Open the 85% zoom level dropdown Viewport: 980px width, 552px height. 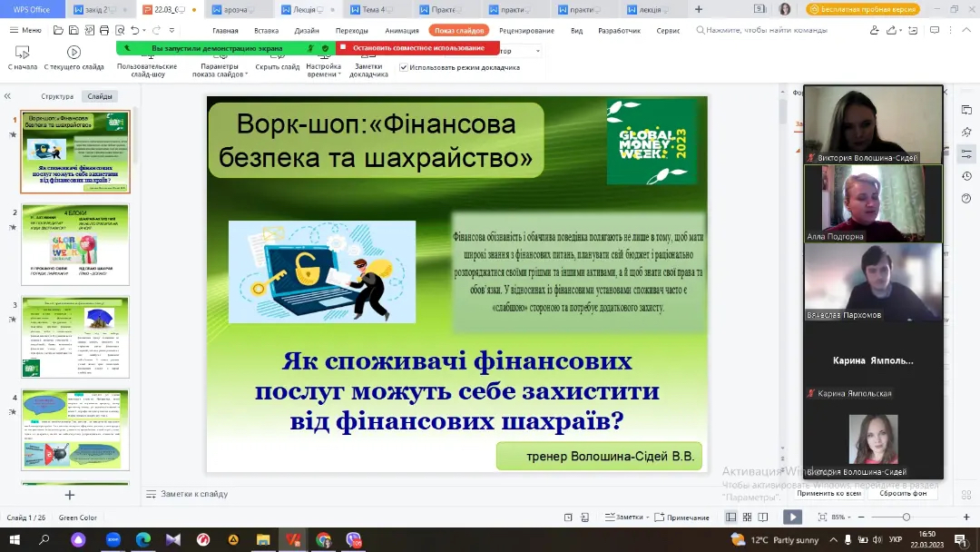point(841,517)
